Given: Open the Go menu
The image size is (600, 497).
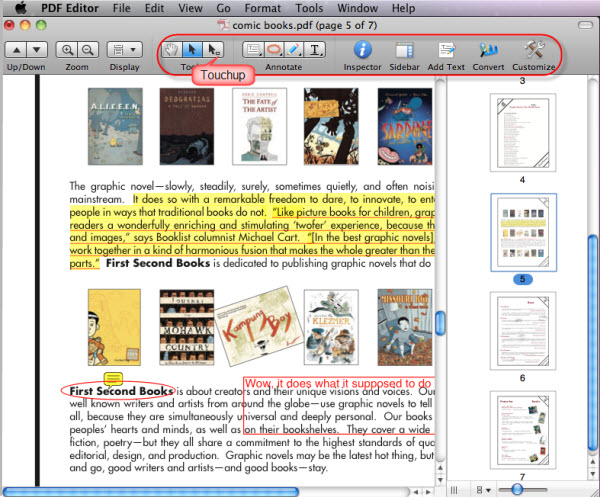Looking at the screenshot, I should tap(223, 8).
